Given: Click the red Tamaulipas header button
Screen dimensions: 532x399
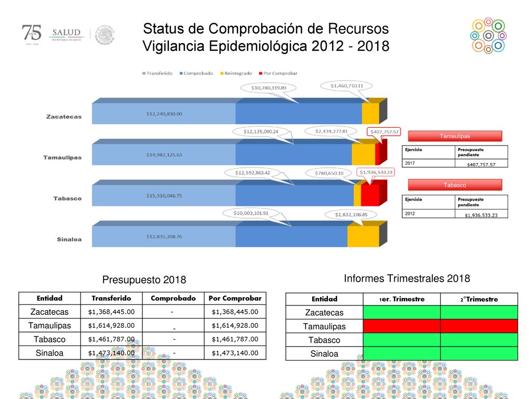Looking at the screenshot, I should tap(455, 136).
